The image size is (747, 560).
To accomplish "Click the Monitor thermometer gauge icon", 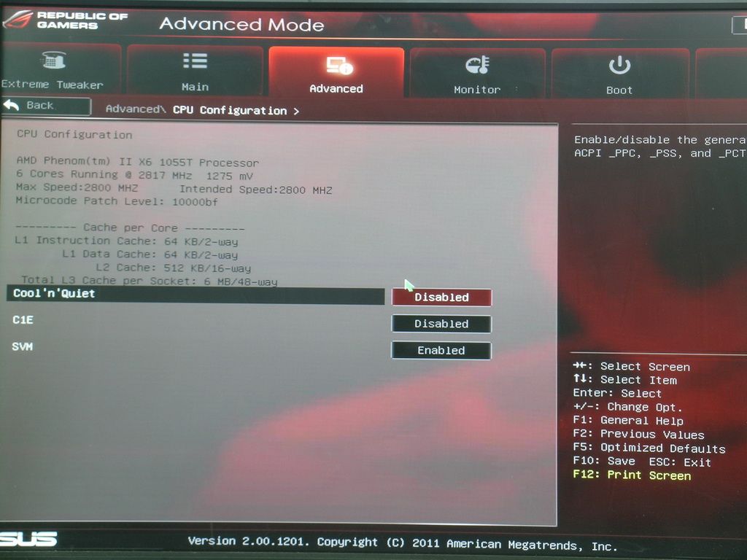I will tap(477, 65).
